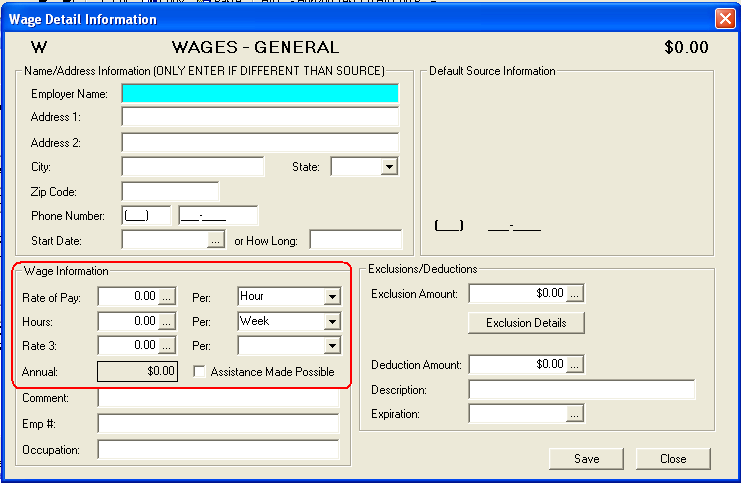Screen dimensions: 741x484
Task: Open the Expiration date ellipsis button
Action: point(575,413)
